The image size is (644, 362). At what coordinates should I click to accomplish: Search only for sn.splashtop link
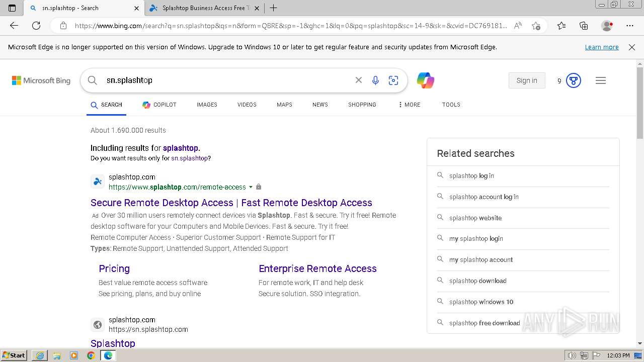point(189,158)
